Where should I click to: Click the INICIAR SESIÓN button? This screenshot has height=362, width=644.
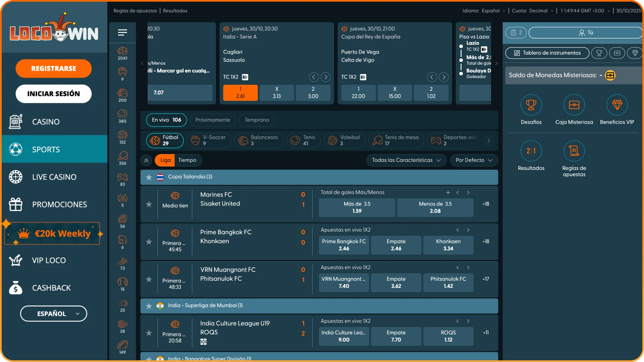pos(54,94)
